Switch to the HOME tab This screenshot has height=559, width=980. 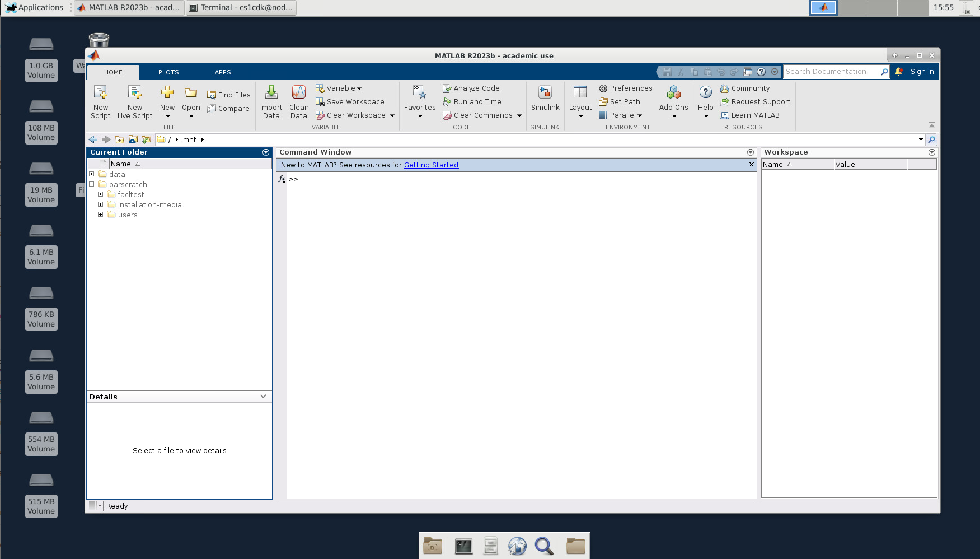(x=113, y=72)
